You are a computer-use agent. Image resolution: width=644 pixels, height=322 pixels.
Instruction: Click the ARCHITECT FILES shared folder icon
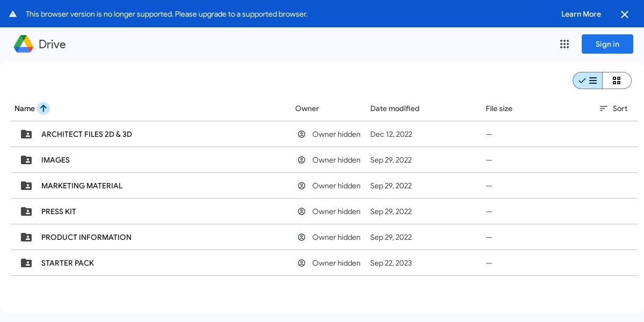[x=26, y=134]
